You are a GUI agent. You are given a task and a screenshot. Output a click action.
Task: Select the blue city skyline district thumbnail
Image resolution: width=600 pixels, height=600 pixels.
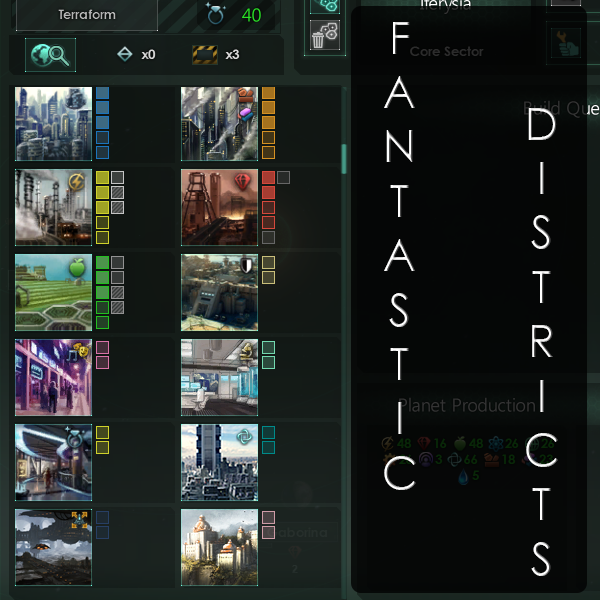click(54, 124)
